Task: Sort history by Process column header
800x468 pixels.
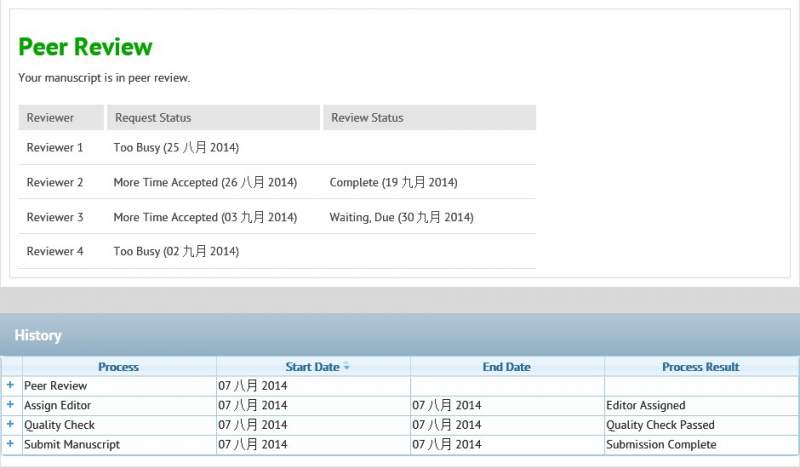Action: click(x=118, y=367)
